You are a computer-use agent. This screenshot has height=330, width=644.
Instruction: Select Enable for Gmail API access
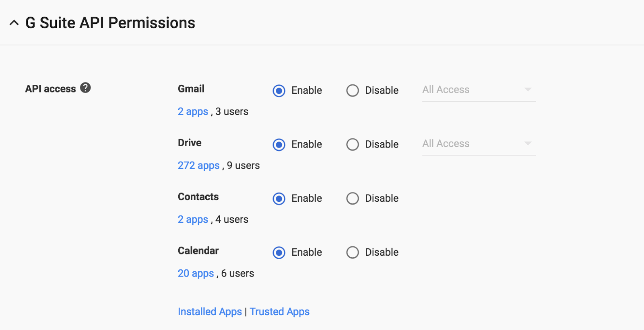point(279,90)
